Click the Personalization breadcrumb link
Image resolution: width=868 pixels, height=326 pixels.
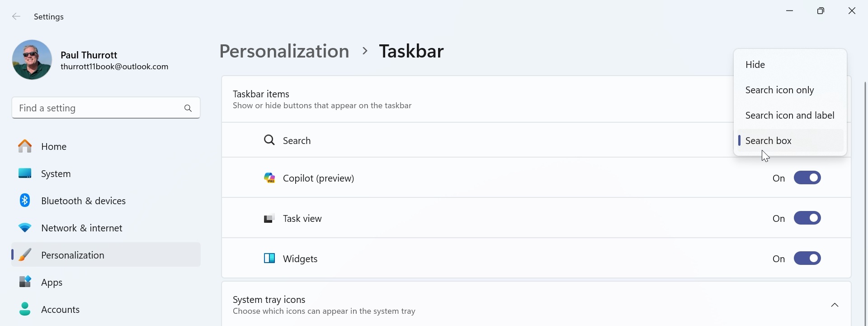(284, 51)
